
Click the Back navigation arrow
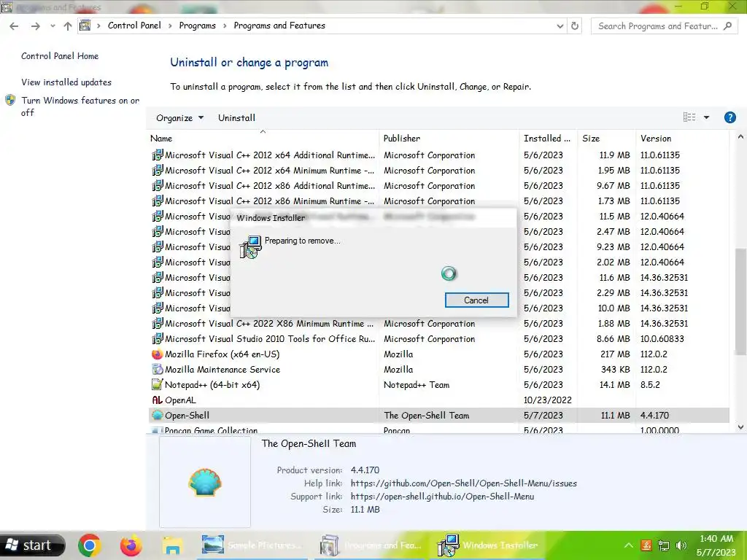[14, 26]
